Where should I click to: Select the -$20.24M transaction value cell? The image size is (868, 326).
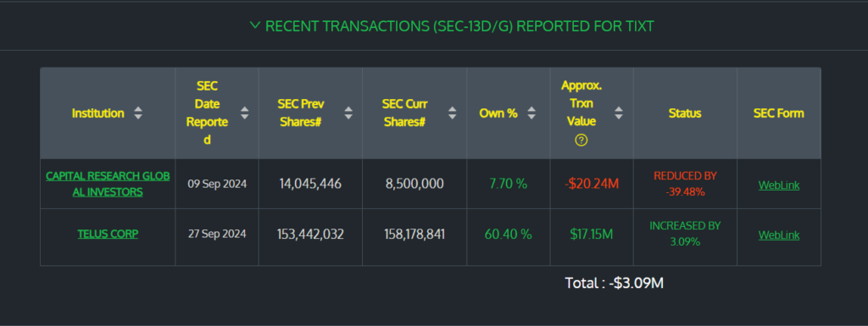(x=592, y=184)
